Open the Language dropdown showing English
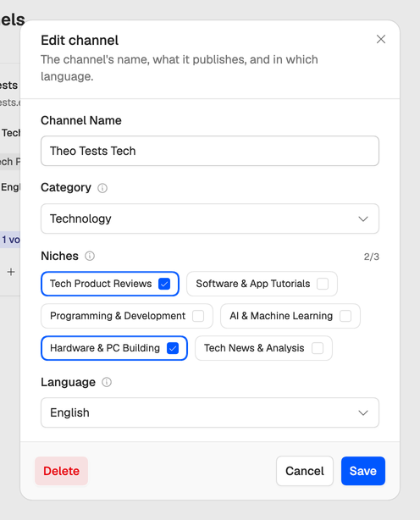 [210, 412]
